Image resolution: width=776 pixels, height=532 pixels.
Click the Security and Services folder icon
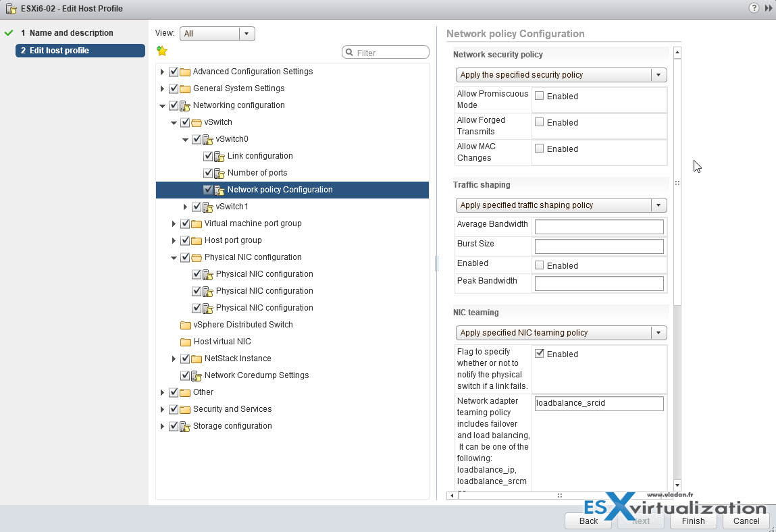click(x=186, y=409)
